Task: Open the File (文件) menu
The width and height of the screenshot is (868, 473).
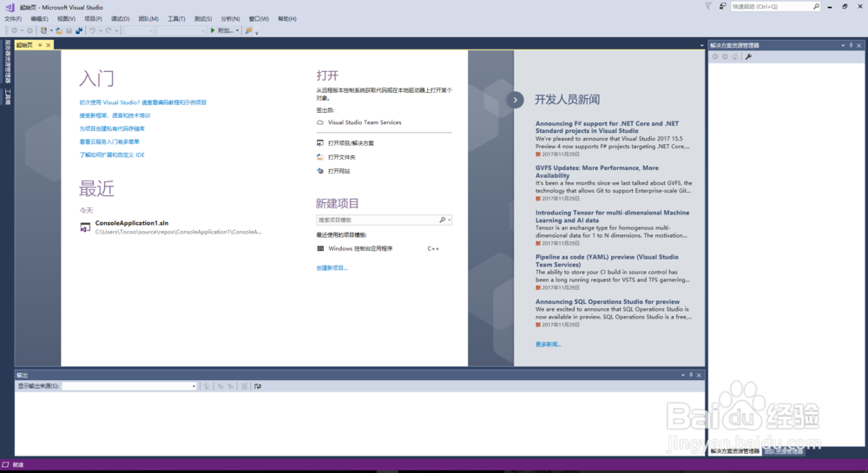Action: pos(13,19)
